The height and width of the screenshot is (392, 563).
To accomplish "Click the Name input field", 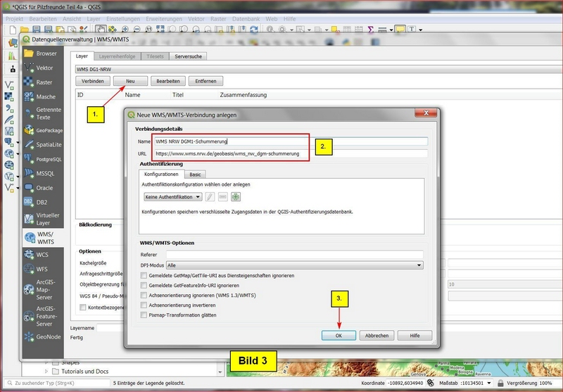I will click(291, 141).
